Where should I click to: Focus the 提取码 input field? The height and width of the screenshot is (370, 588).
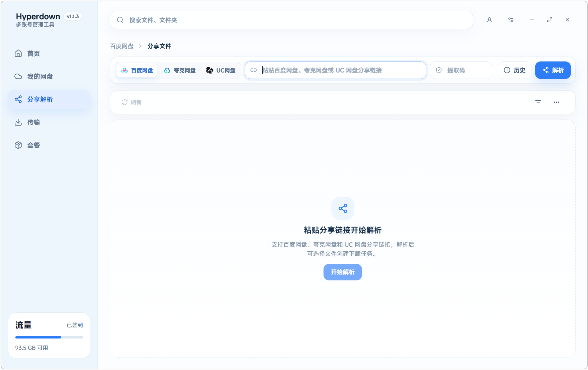461,70
